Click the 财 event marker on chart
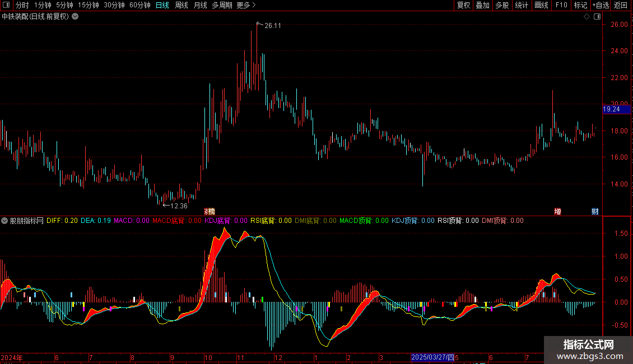Screen dimensions: 633x364 click(595, 212)
